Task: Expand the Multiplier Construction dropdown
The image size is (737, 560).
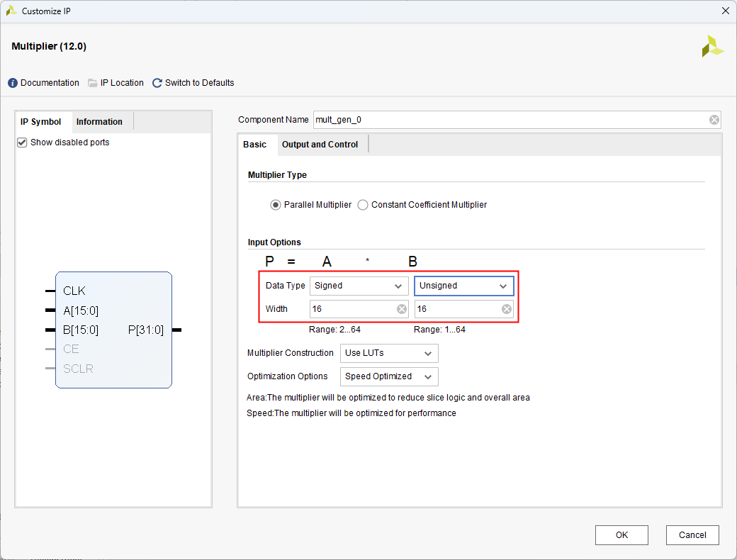Action: [x=389, y=353]
